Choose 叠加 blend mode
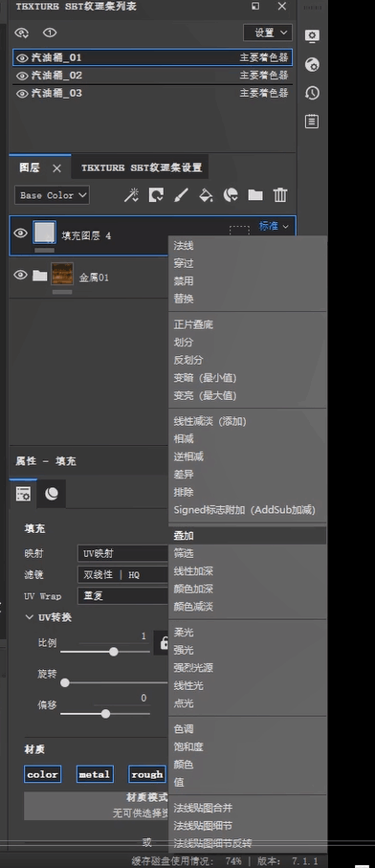 click(x=247, y=535)
